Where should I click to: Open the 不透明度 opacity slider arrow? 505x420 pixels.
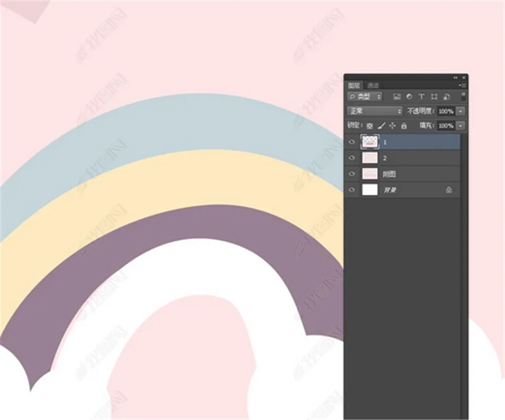tap(461, 111)
